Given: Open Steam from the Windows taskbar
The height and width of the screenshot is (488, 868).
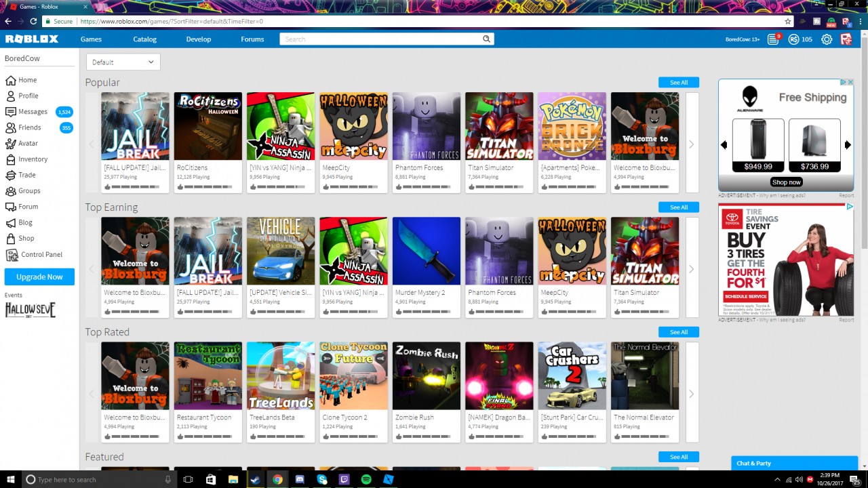Looking at the screenshot, I should (x=255, y=479).
